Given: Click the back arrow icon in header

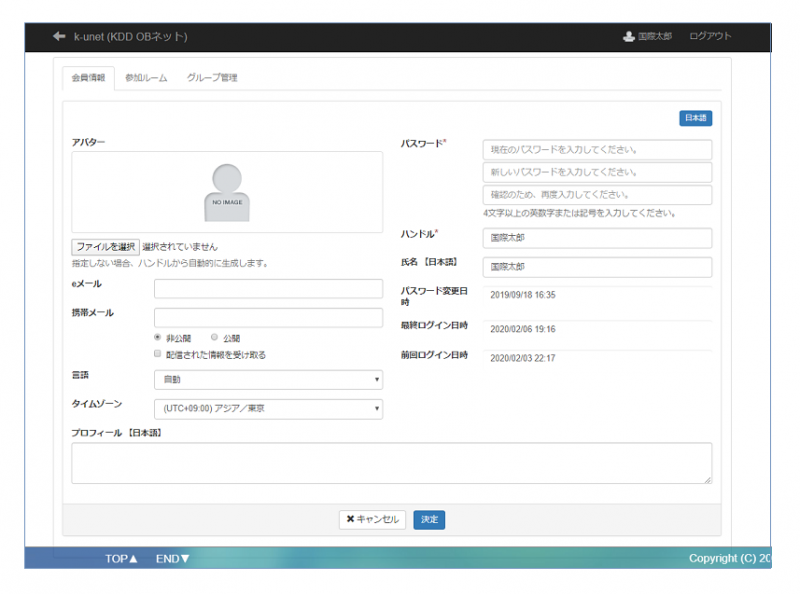Looking at the screenshot, I should pos(59,37).
